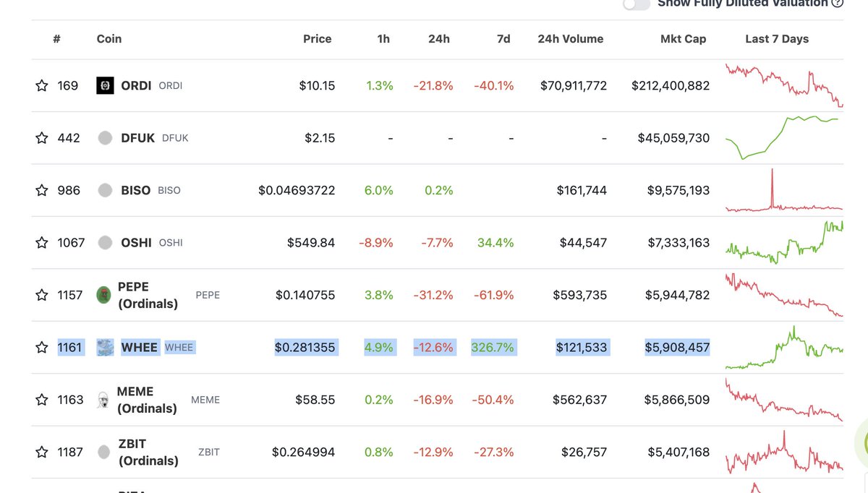This screenshot has height=493, width=868.
Task: Click the BISO placeholder logo
Action: click(x=105, y=190)
